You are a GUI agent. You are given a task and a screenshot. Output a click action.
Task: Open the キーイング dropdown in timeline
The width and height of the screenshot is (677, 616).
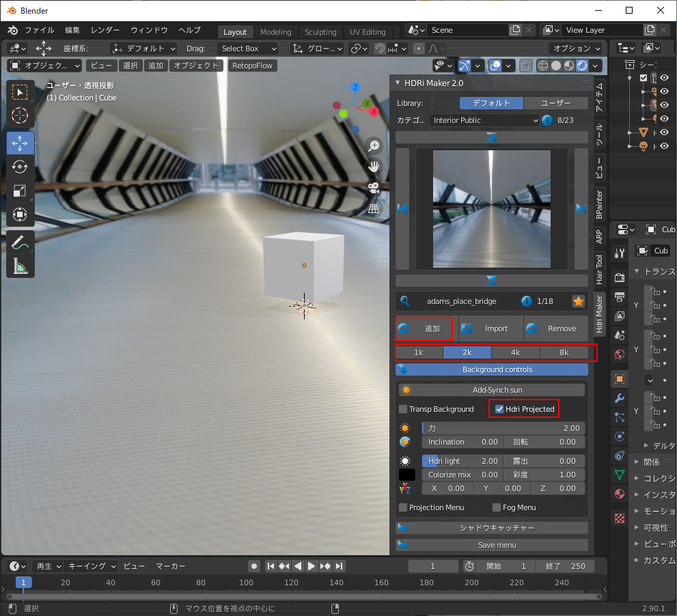(x=92, y=566)
